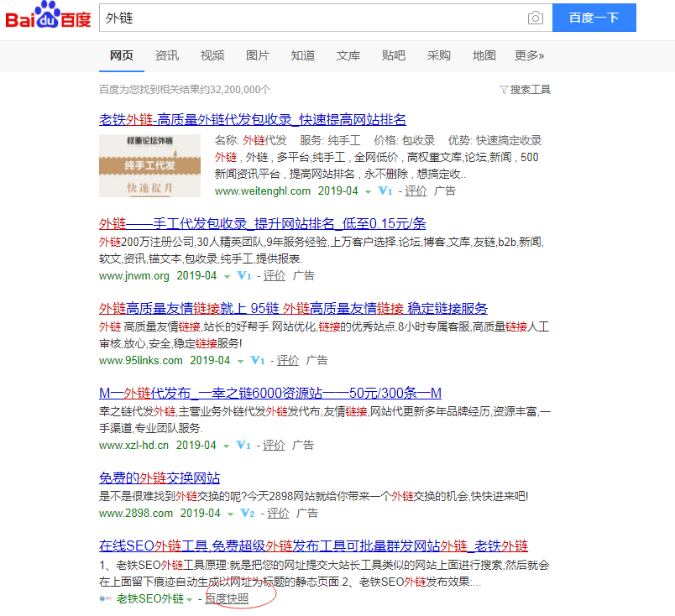Viewport: 675px width, 616px height.
Task: Click the V1 badge for 95links.com
Action: (258, 360)
